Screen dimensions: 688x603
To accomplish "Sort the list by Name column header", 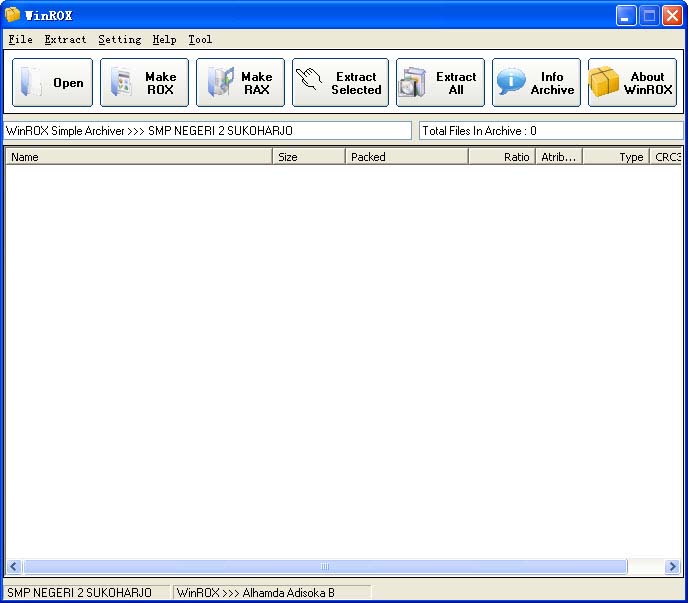I will pos(138,157).
